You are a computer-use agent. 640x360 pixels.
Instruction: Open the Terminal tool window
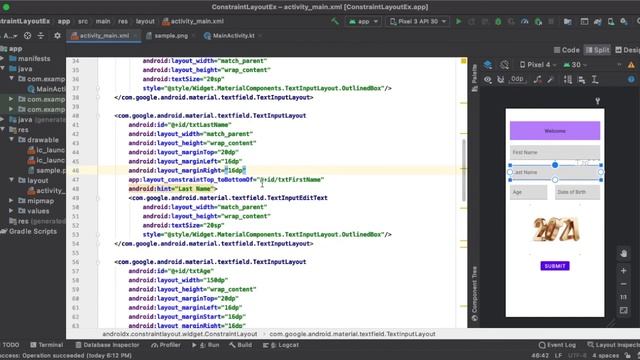click(x=47, y=345)
